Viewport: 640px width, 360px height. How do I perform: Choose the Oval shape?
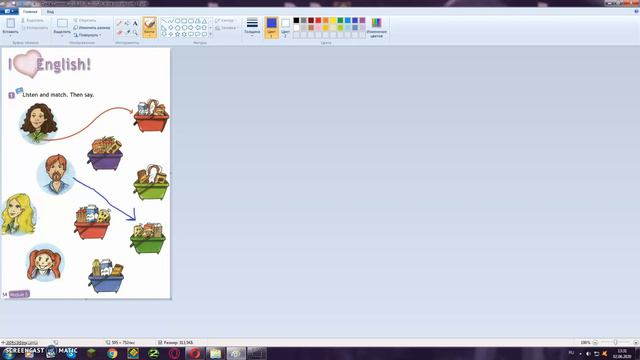[178, 21]
